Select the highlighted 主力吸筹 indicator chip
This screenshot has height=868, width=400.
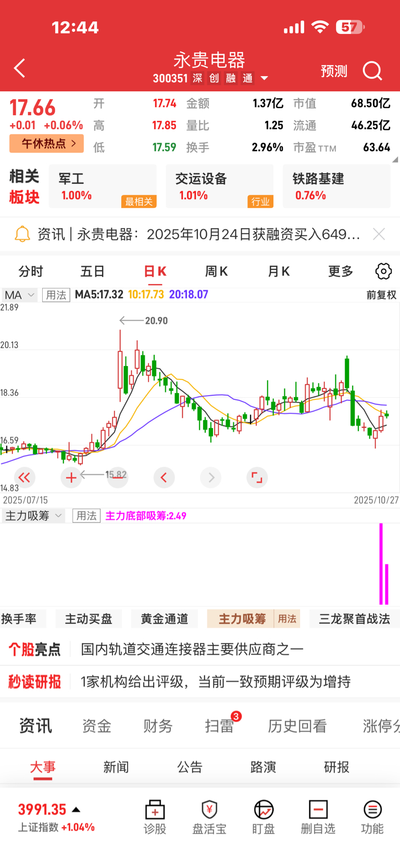tap(242, 619)
